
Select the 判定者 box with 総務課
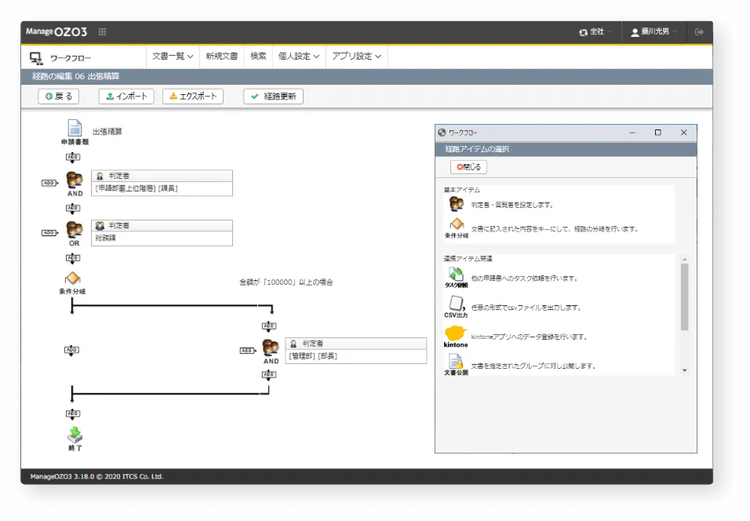(162, 233)
